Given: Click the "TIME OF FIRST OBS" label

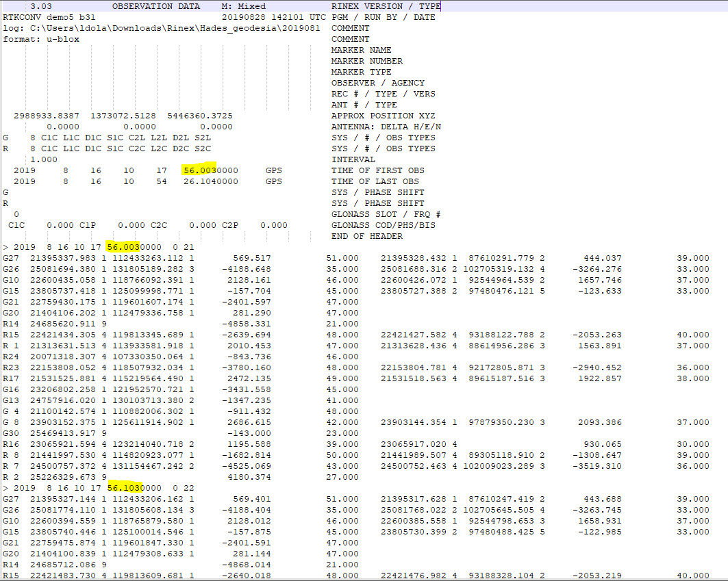Looking at the screenshot, I should point(378,170).
